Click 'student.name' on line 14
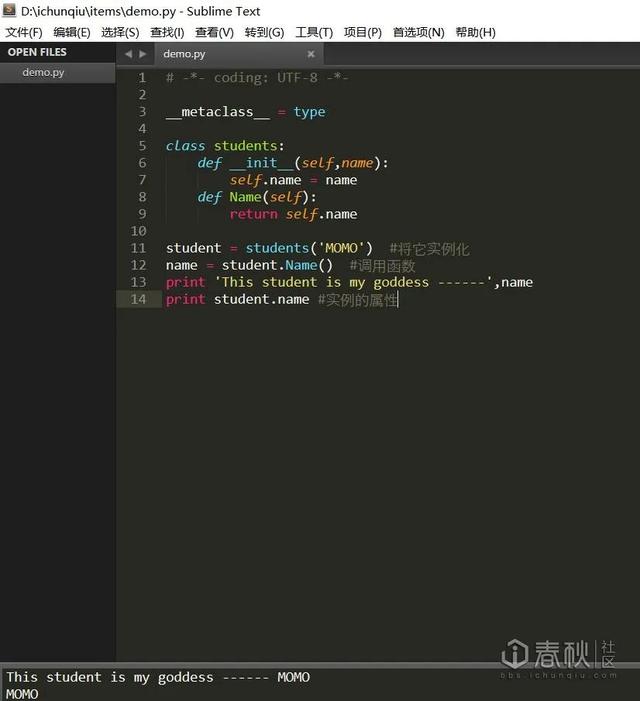This screenshot has width=640, height=701. [x=261, y=300]
